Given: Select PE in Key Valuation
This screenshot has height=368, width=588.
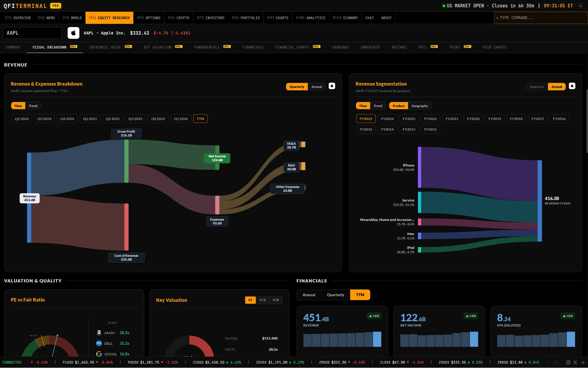Looking at the screenshot, I should point(250,300).
